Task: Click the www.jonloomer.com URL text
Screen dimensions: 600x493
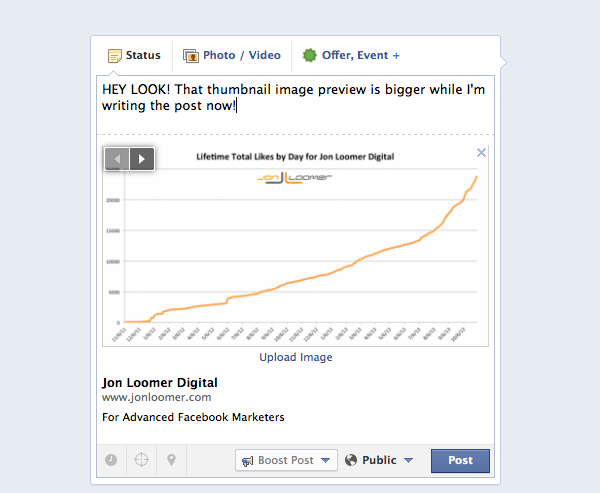Action: 157,397
